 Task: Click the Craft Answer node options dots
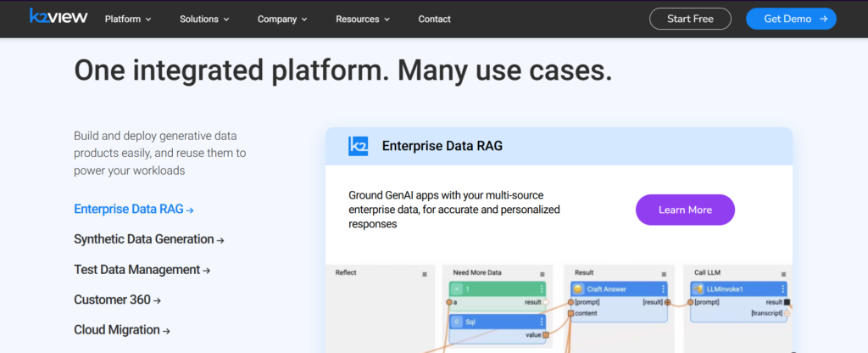[663, 289]
